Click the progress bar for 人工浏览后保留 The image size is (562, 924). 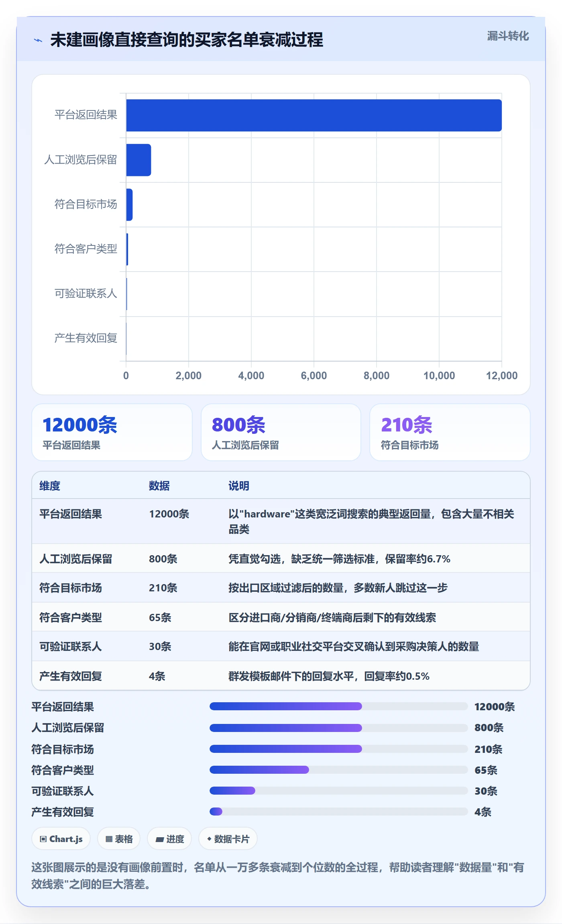pyautogui.click(x=339, y=728)
